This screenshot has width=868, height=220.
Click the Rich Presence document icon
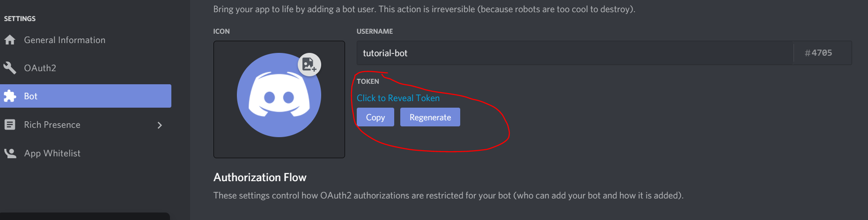point(10,125)
